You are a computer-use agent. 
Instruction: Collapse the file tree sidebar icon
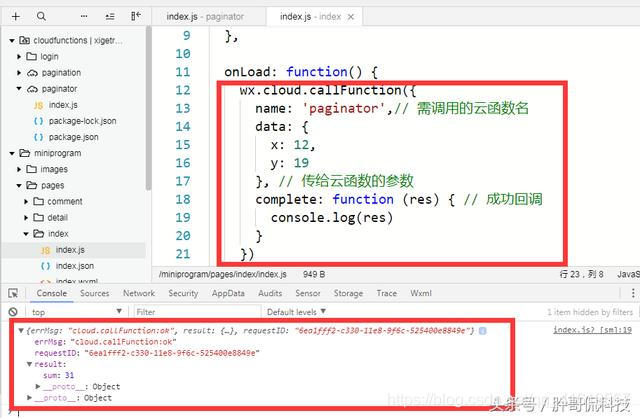coord(136,16)
